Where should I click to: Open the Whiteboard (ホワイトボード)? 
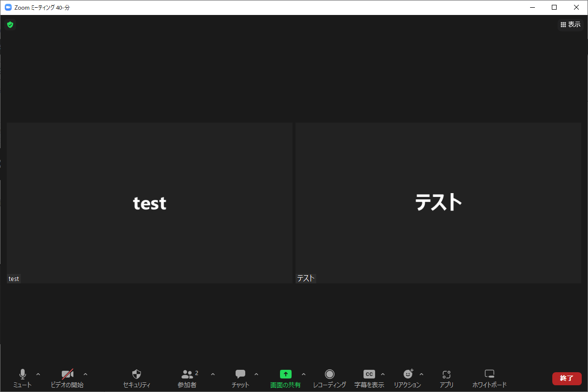click(x=490, y=378)
